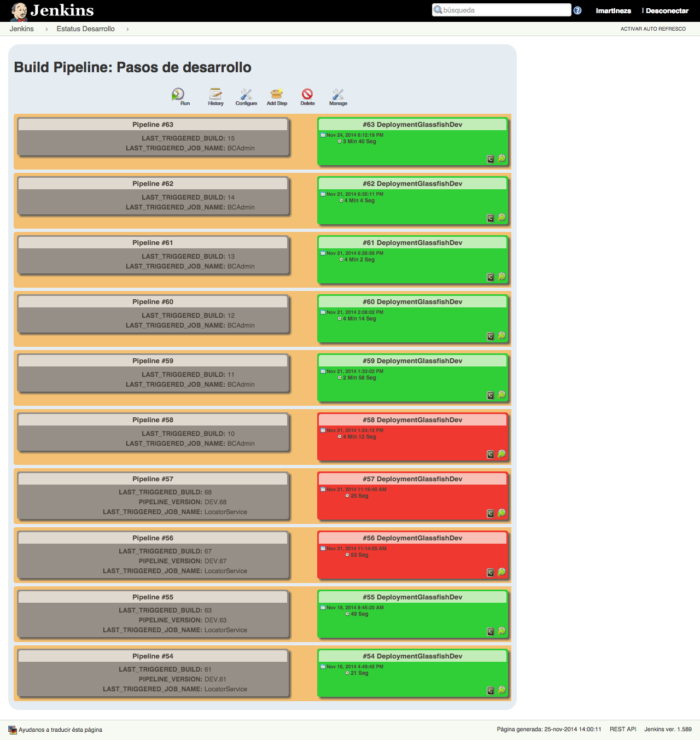Image resolution: width=700 pixels, height=740 pixels.
Task: Re-run build #61 DeploymentGlassfishDev
Action: click(x=501, y=277)
